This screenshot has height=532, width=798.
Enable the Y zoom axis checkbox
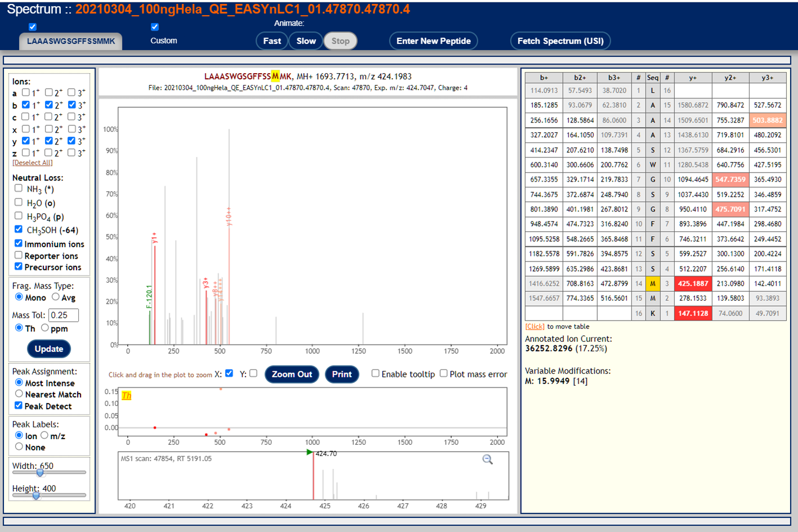coord(253,373)
